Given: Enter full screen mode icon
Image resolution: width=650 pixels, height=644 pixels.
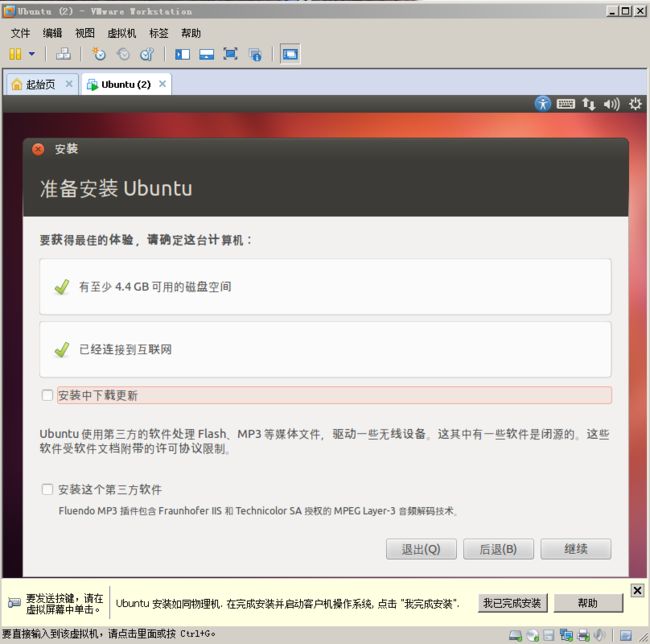Looking at the screenshot, I should pyautogui.click(x=230, y=54).
